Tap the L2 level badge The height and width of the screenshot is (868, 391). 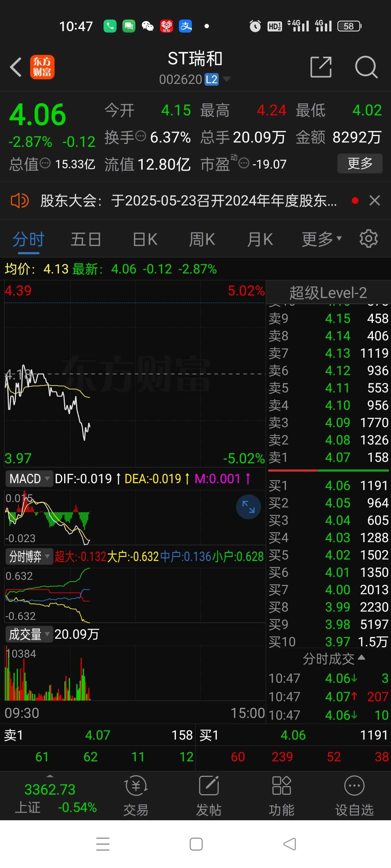(211, 79)
